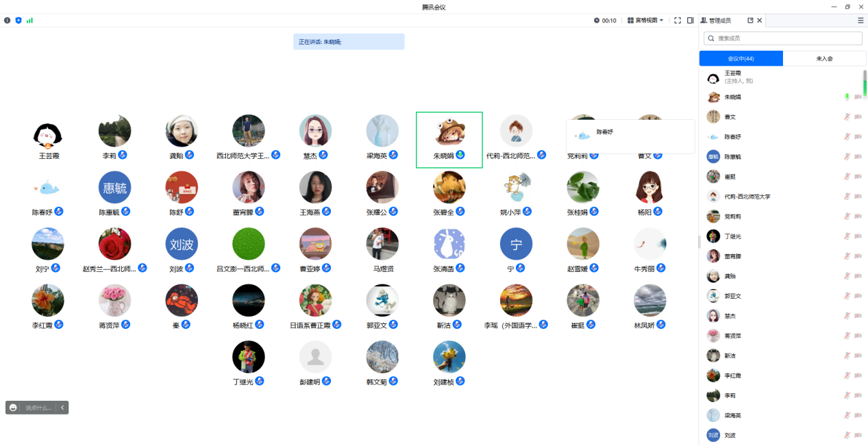The image size is (868, 446).
Task: Toggle microphone icon for 朱晓娟 in list
Action: click(847, 97)
